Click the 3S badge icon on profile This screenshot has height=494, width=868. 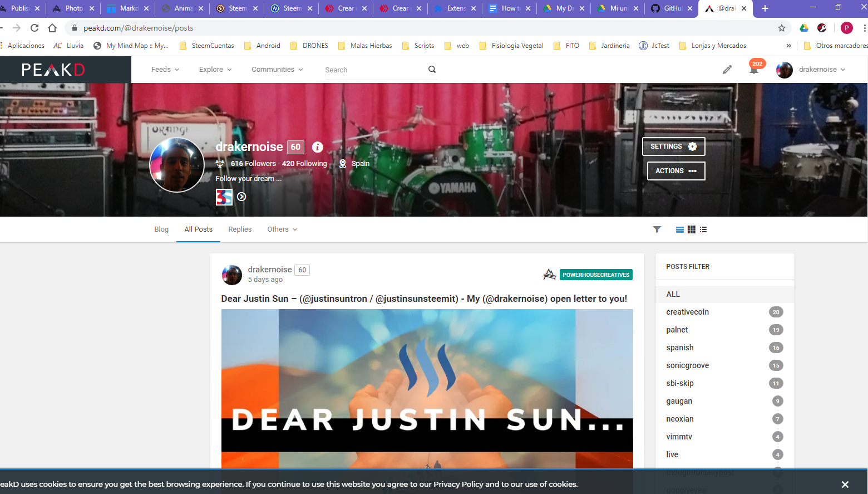(x=224, y=197)
